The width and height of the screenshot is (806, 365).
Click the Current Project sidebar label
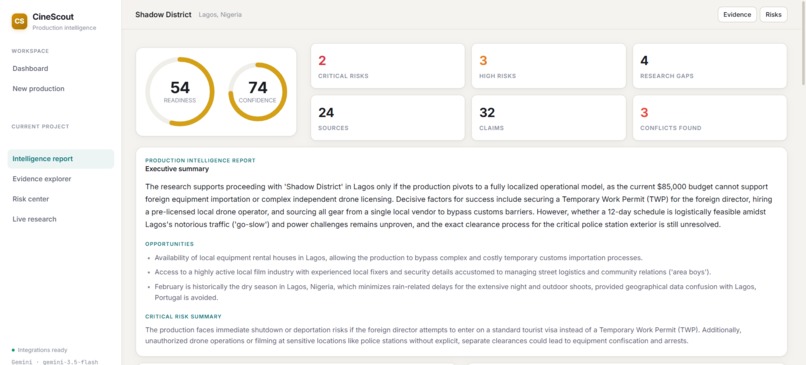[x=40, y=126]
